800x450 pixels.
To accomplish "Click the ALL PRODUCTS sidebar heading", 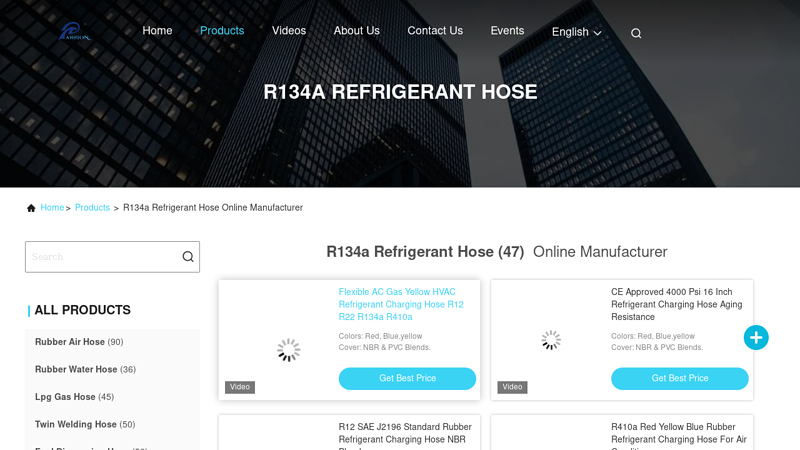I will (83, 310).
